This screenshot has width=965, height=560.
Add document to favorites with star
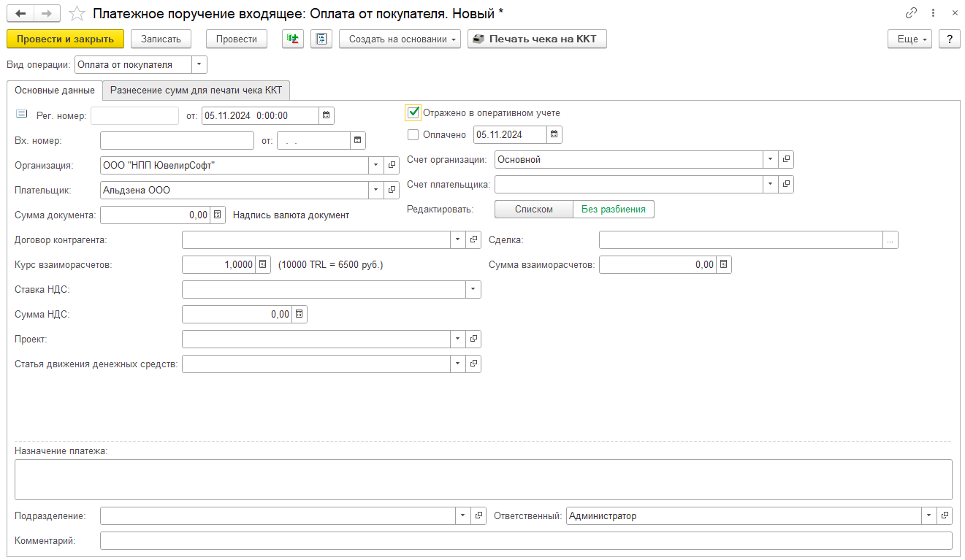coord(77,14)
